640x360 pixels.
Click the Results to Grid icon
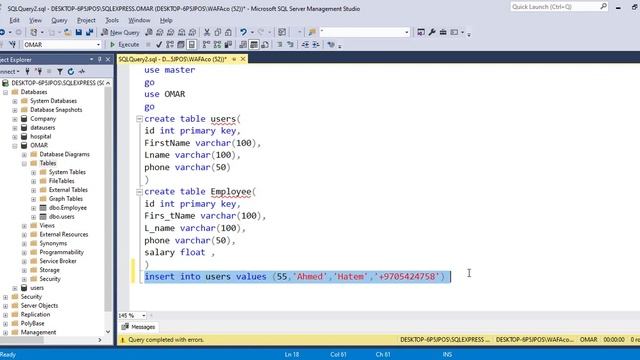[x=254, y=44]
